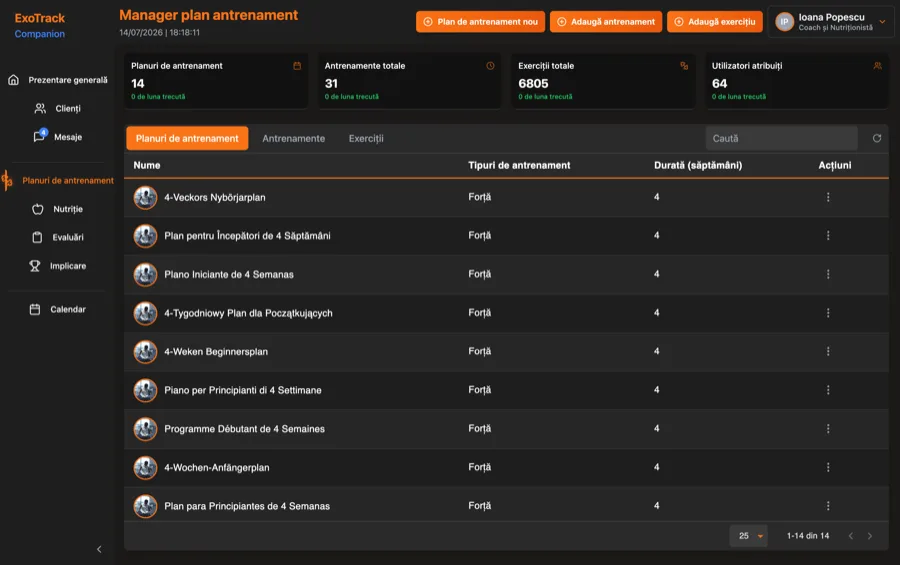
Task: Click icon on Exerciții totale card
Action: [x=684, y=66]
